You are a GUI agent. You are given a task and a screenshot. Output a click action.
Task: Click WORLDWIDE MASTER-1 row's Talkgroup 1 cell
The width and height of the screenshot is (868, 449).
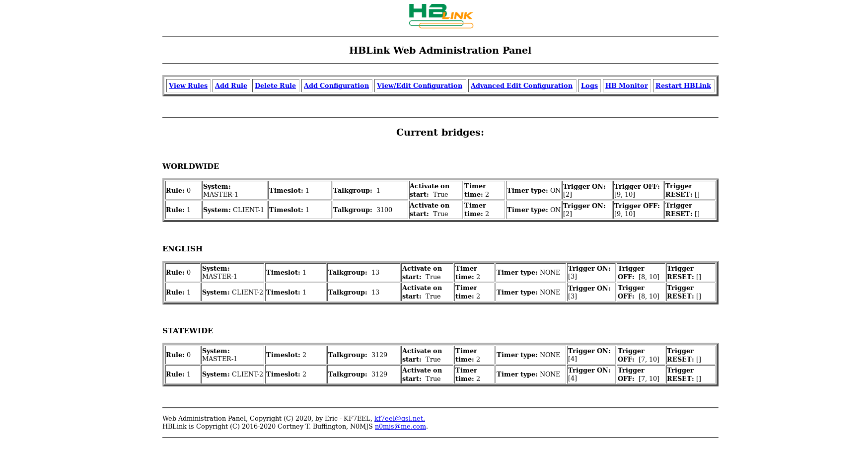pos(370,190)
